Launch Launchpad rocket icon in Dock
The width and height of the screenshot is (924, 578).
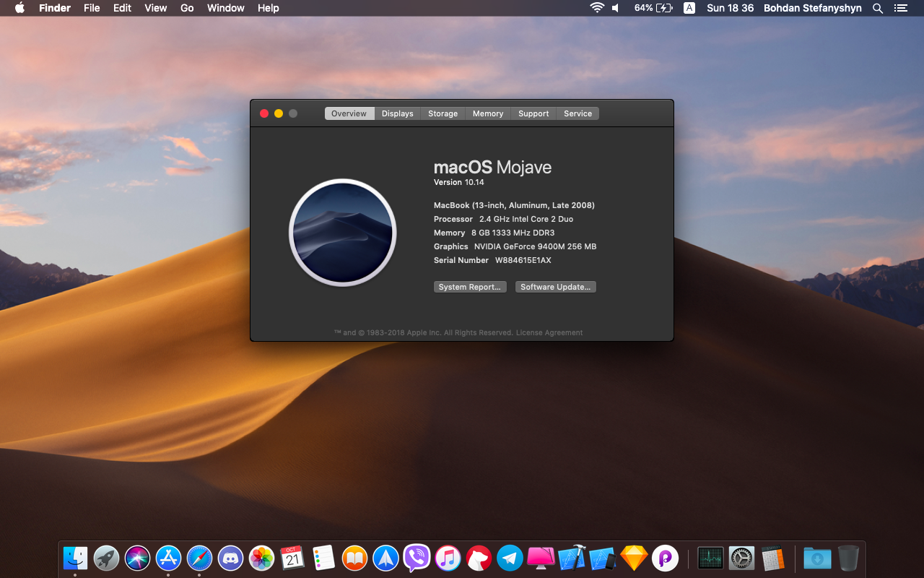(106, 558)
